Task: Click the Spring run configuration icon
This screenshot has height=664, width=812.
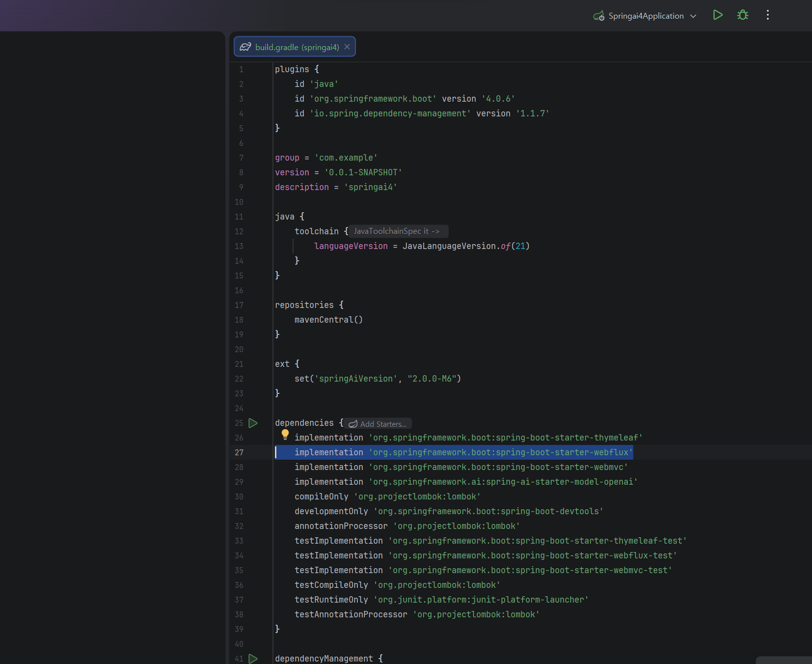Action: tap(598, 16)
